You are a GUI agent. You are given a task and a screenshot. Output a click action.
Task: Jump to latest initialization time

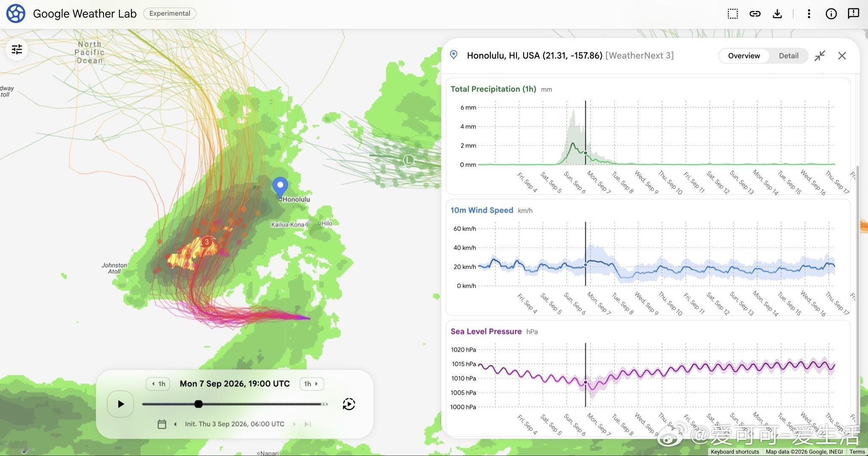(x=308, y=424)
